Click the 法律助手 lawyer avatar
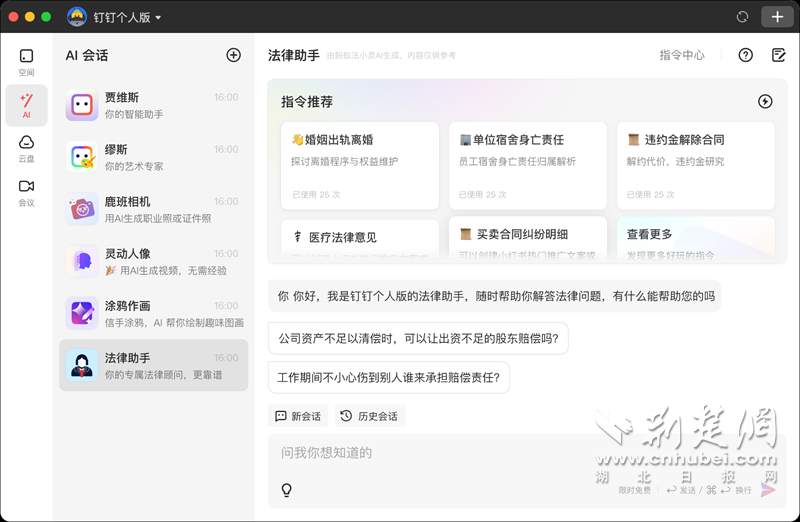The height and width of the screenshot is (522, 800). (x=82, y=365)
